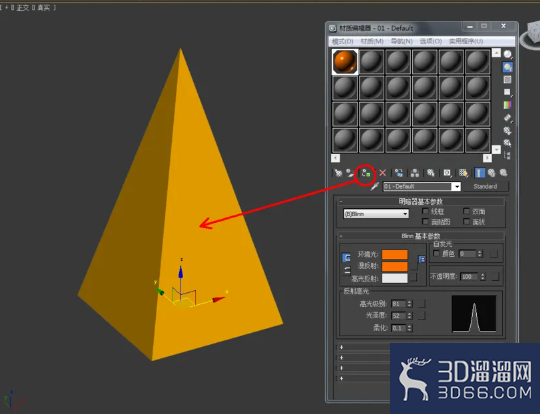Open Material ID Channel flyout
This screenshot has height=414, width=540.
tap(447, 173)
